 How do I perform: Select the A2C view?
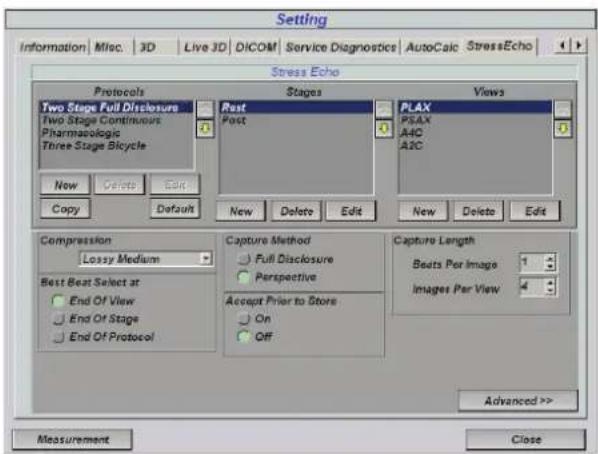tap(475, 145)
